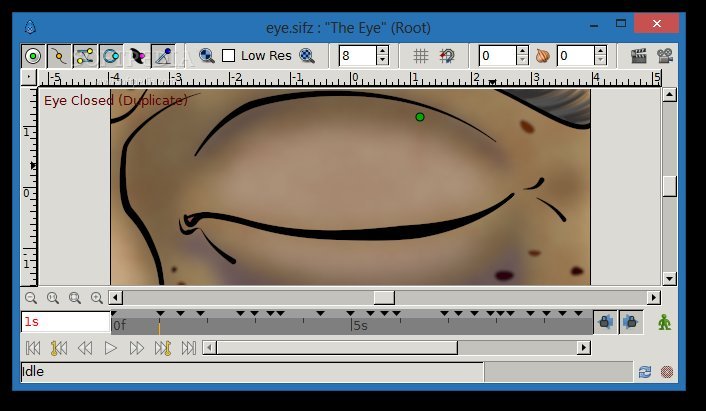Toggle the future keyframe lock icon
This screenshot has width=706, height=411.
click(631, 322)
